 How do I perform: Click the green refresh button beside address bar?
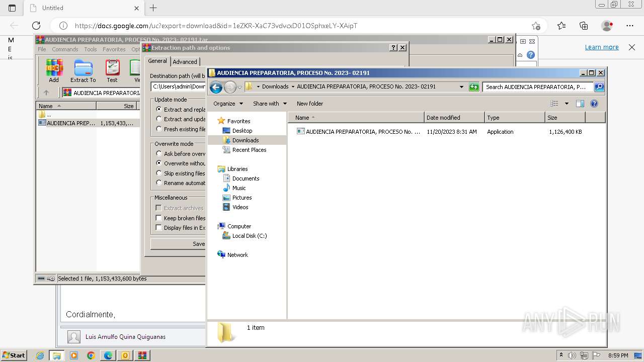click(x=474, y=87)
